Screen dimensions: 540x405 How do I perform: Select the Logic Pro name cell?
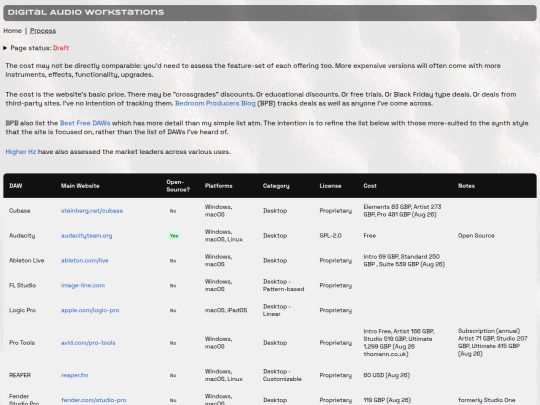click(x=22, y=310)
